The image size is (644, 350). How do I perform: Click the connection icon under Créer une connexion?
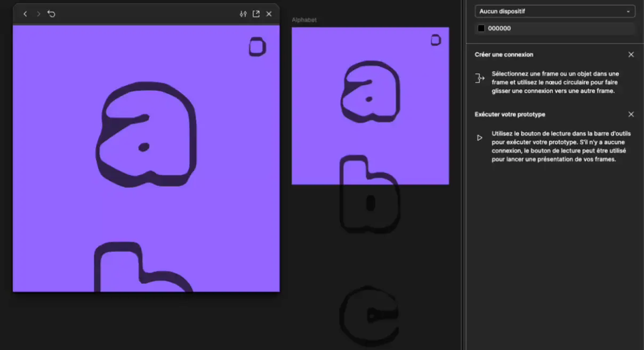click(x=479, y=78)
